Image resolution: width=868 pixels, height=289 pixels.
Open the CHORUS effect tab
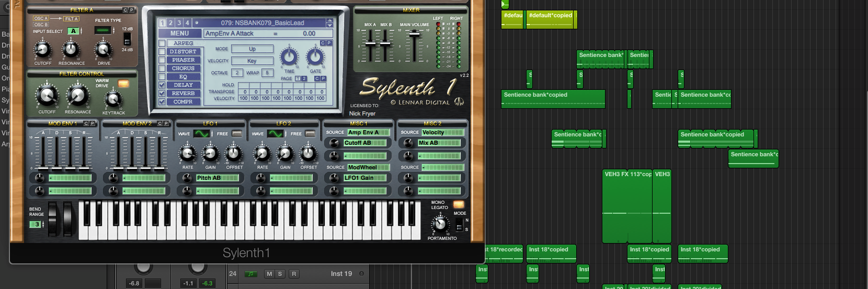point(184,68)
